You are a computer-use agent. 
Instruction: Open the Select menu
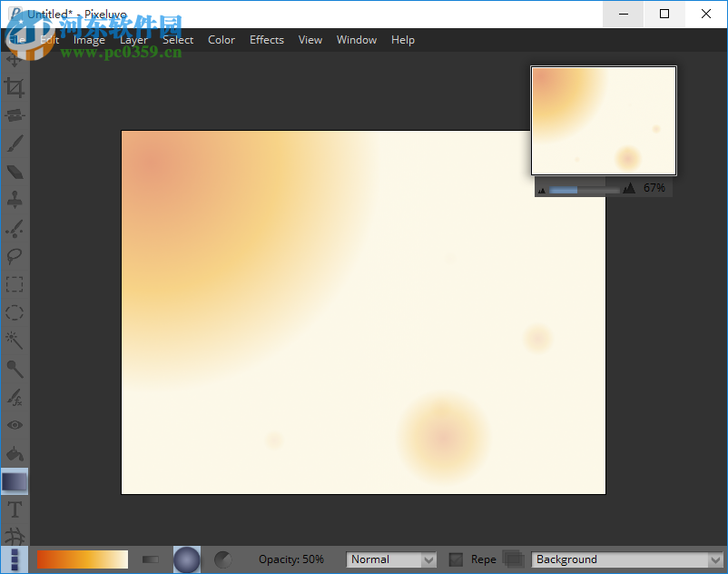click(x=178, y=40)
